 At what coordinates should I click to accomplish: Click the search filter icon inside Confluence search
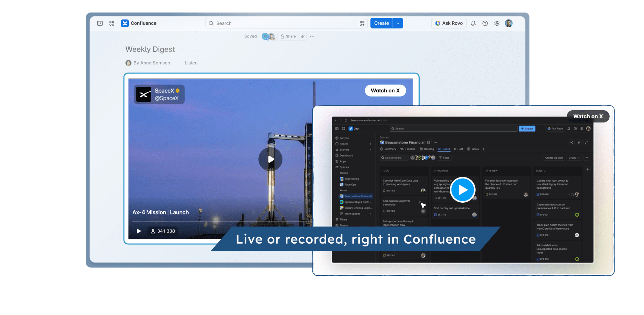[362, 23]
